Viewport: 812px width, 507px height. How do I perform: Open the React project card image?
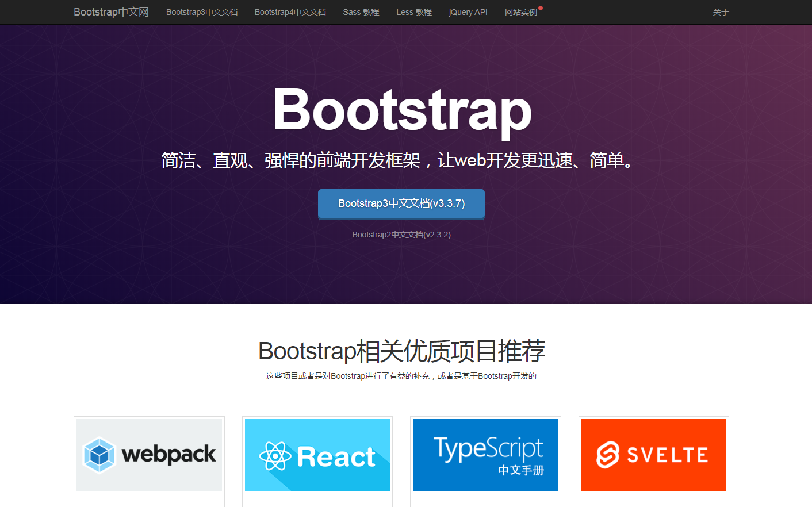tap(317, 455)
